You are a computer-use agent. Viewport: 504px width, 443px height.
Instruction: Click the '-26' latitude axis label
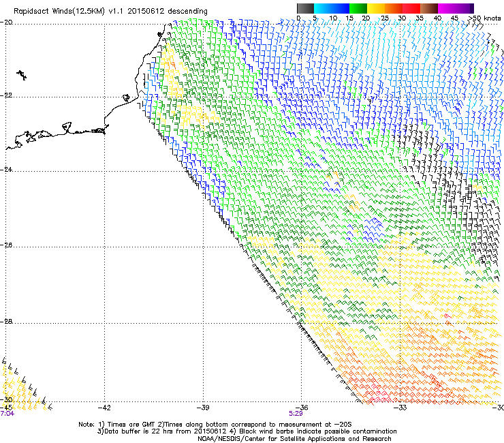coord(6,245)
